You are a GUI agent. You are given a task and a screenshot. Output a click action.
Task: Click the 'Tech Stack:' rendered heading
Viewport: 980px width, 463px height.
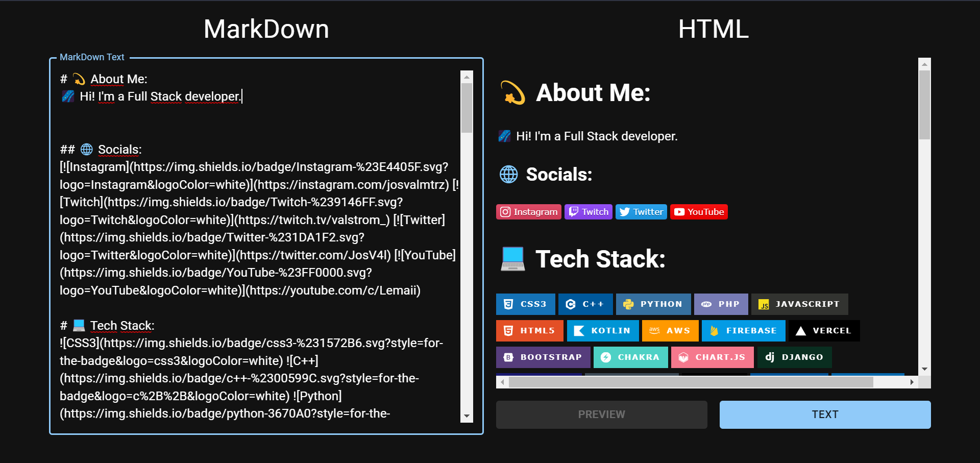600,259
